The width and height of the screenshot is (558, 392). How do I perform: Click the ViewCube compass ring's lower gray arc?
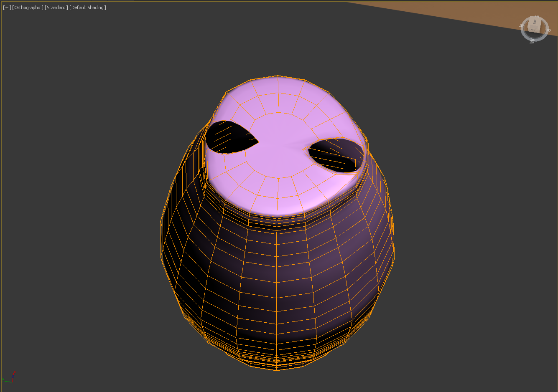(539, 39)
